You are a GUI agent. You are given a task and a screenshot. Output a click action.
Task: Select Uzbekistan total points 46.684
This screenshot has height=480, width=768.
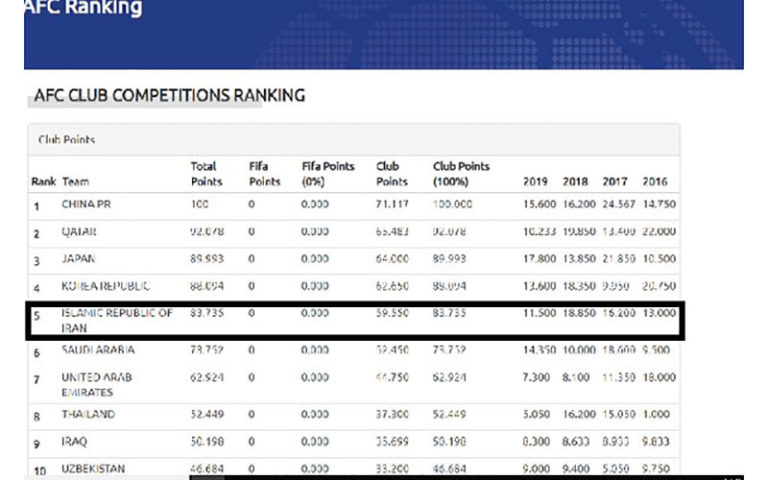point(207,469)
